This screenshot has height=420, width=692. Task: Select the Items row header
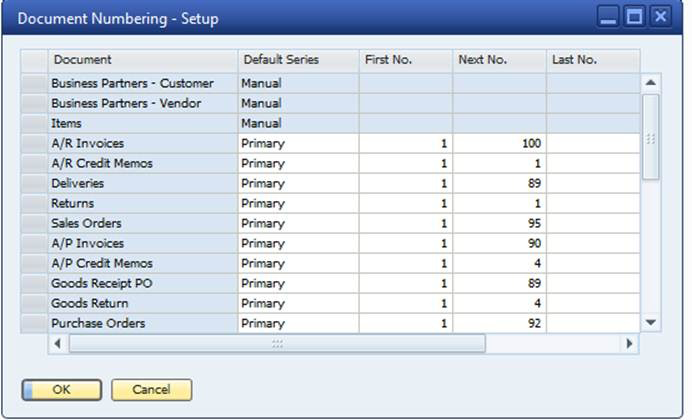click(x=34, y=124)
